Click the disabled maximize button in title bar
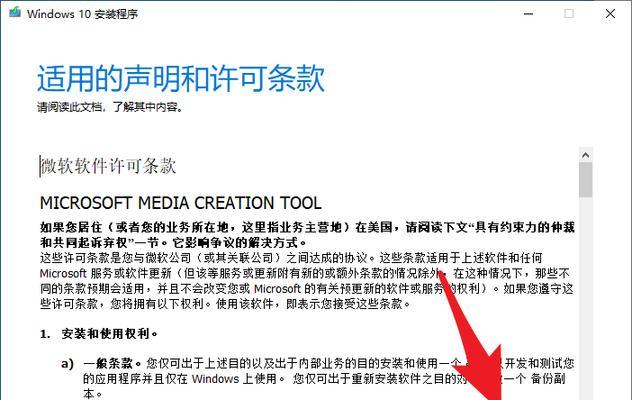The width and height of the screenshot is (632, 400). coord(569,14)
